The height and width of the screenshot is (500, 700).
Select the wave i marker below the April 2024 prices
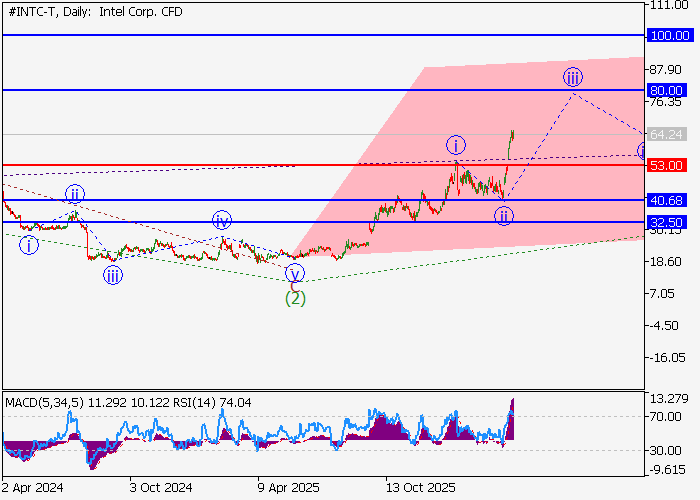[x=29, y=245]
